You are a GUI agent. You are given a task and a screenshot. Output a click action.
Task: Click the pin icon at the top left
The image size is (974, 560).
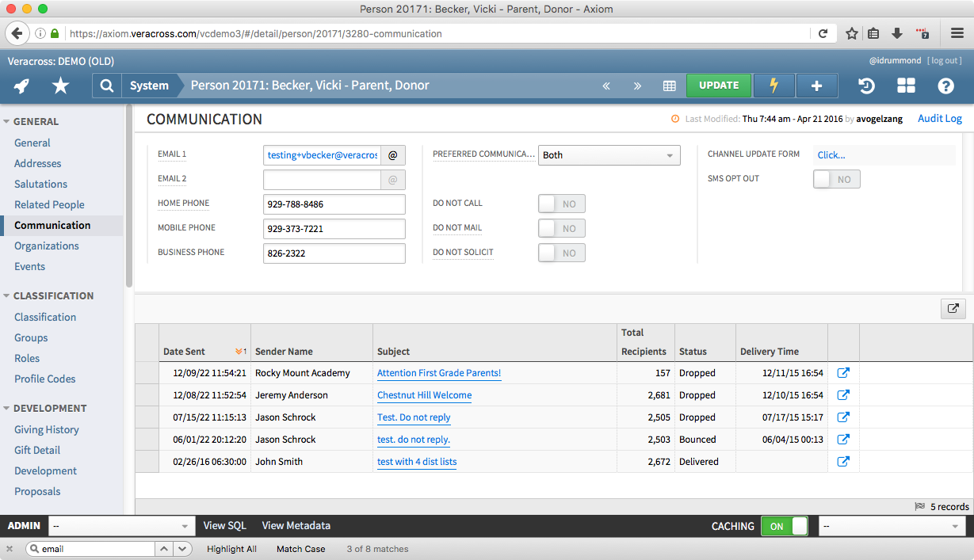click(21, 85)
